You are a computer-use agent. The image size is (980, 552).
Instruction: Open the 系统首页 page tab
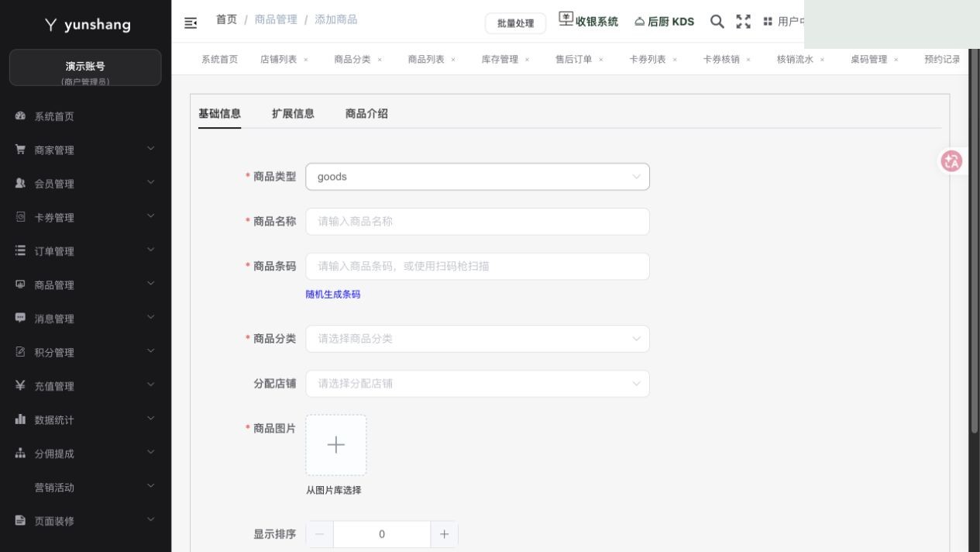coord(219,60)
